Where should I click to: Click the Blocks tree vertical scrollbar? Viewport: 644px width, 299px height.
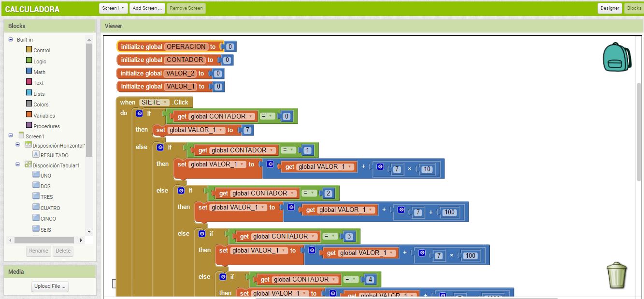point(89,99)
